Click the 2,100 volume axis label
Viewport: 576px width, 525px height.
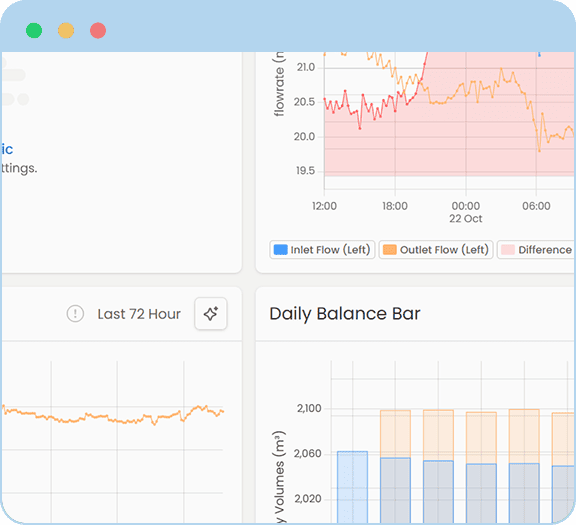click(309, 409)
